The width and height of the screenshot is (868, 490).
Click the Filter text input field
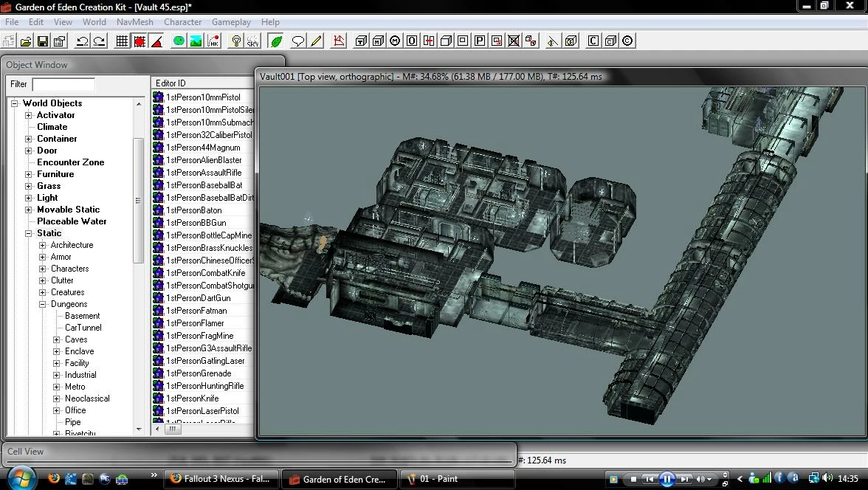[63, 84]
